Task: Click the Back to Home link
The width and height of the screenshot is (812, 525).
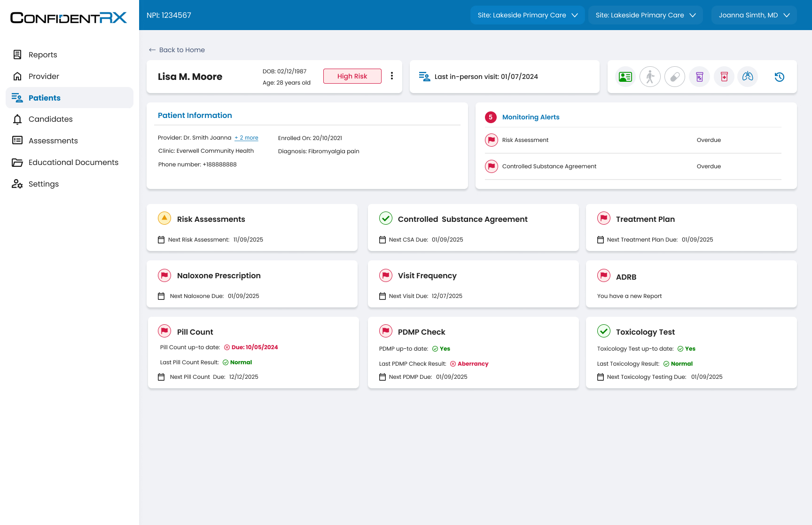Action: [176, 50]
